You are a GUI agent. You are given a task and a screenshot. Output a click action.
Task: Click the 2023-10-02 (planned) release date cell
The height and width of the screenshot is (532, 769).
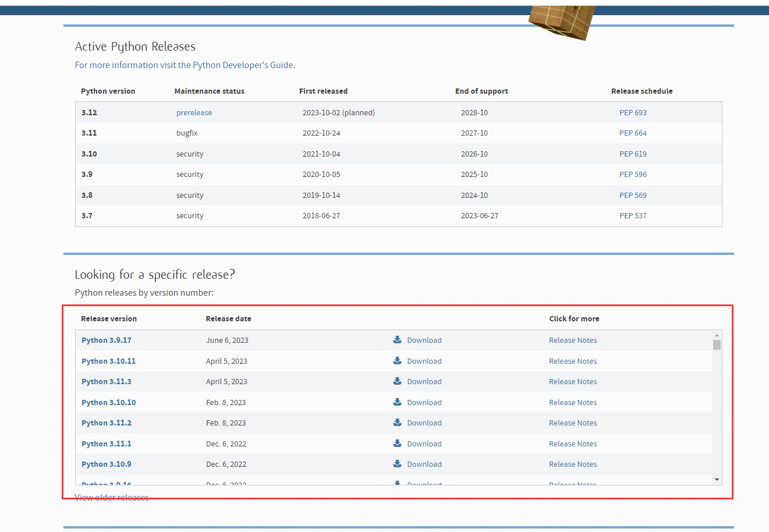click(x=339, y=112)
